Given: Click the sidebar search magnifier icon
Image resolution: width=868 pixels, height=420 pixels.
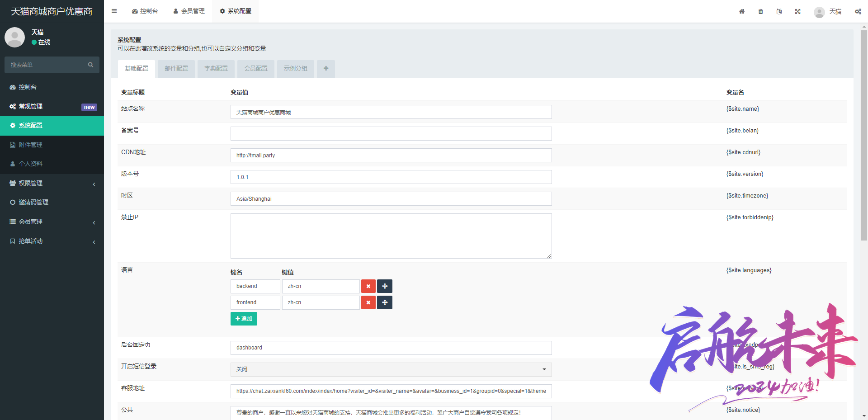Looking at the screenshot, I should click(90, 65).
